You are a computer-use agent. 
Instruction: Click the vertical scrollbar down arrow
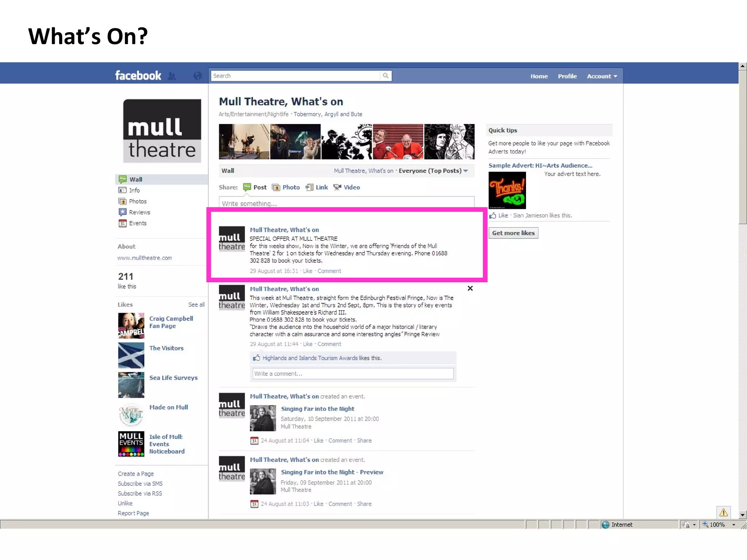point(742,515)
